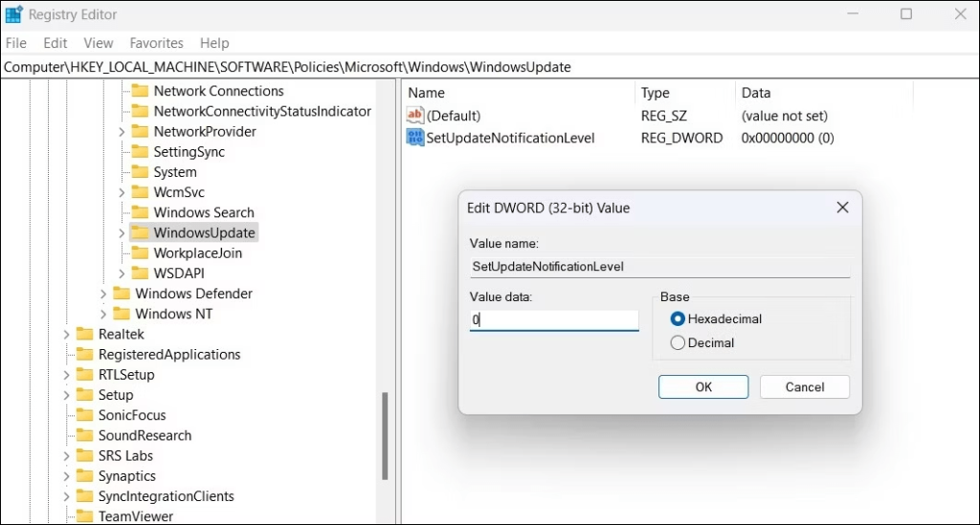The width and height of the screenshot is (980, 525).
Task: Select the Realtek folder icon
Action: (x=85, y=334)
